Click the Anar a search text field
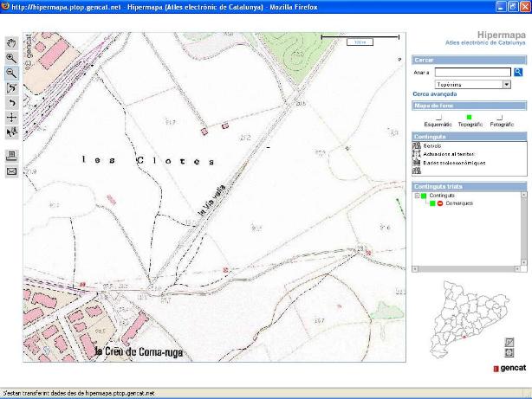532x399 pixels. 473,72
